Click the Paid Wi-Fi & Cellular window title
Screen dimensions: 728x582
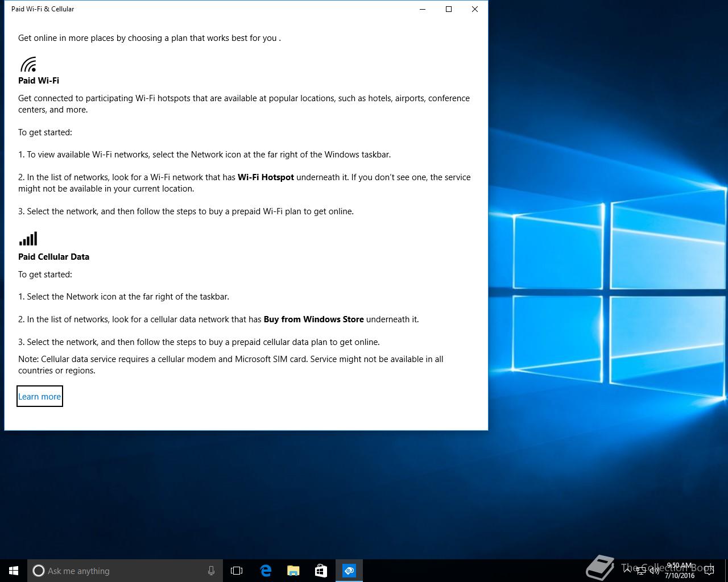(43, 9)
